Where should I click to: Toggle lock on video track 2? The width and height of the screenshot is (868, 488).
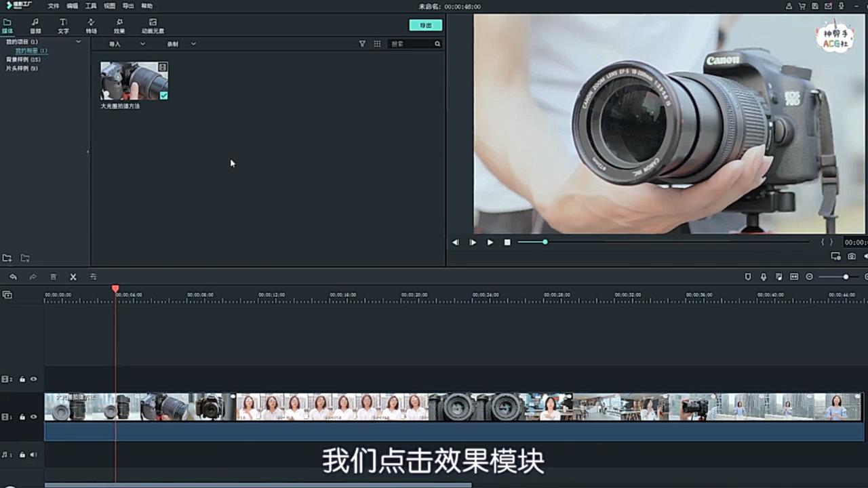[22, 380]
